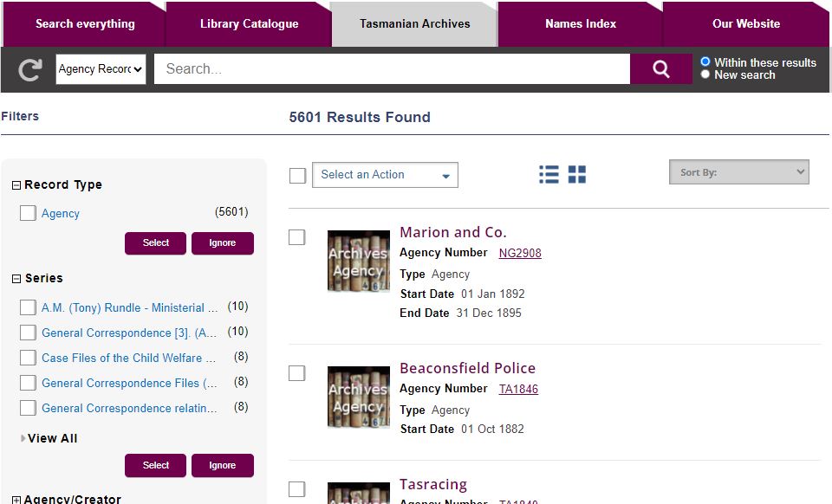Open the Names Index tab
The width and height of the screenshot is (832, 504).
580,24
